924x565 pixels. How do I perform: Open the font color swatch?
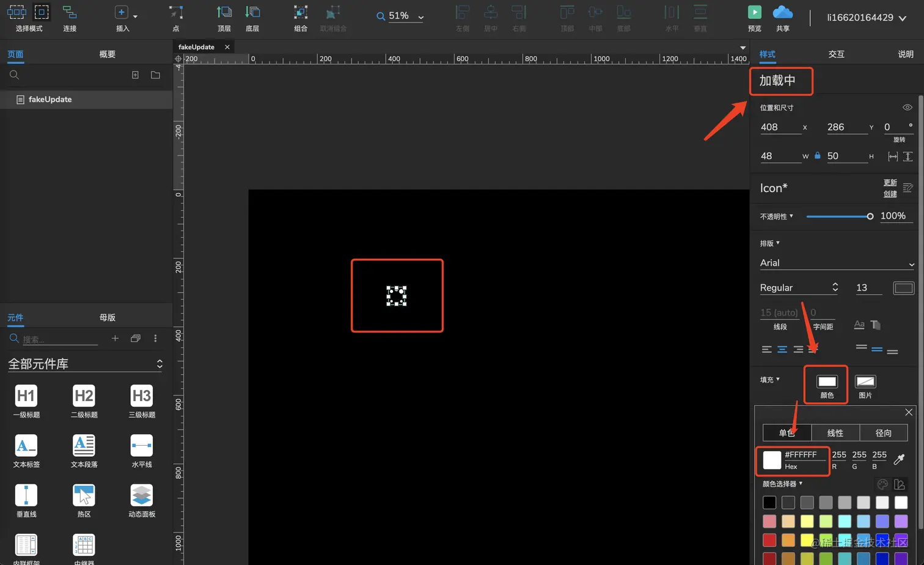coord(903,288)
